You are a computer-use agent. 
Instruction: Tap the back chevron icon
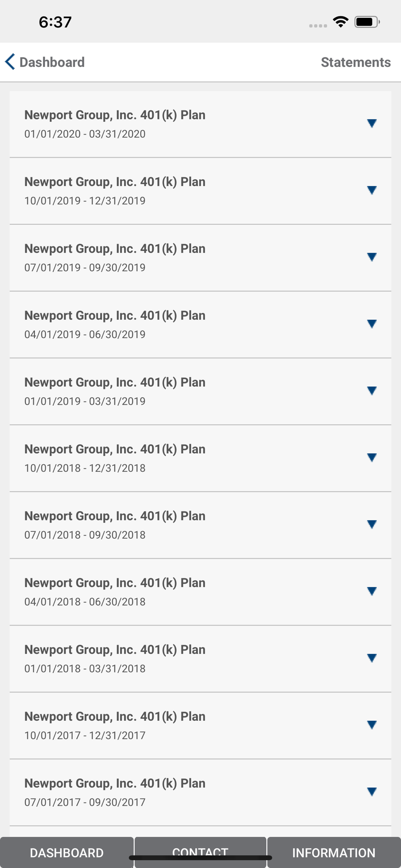coord(10,62)
